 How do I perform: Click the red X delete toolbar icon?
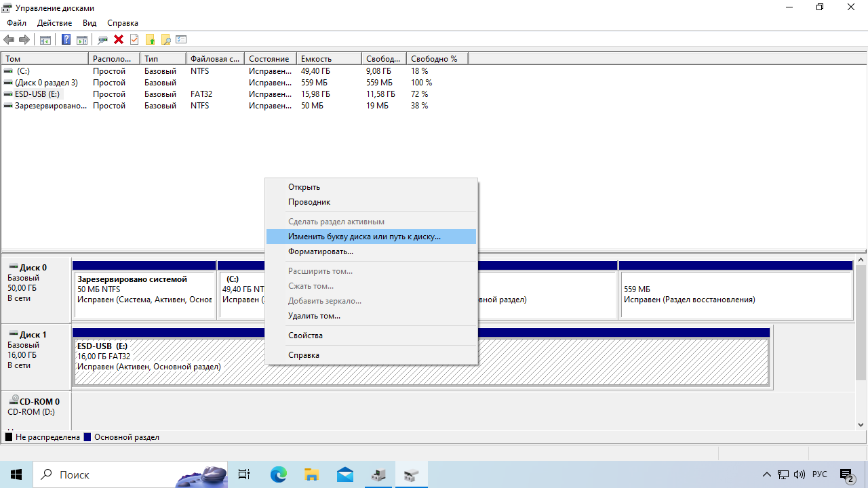119,40
